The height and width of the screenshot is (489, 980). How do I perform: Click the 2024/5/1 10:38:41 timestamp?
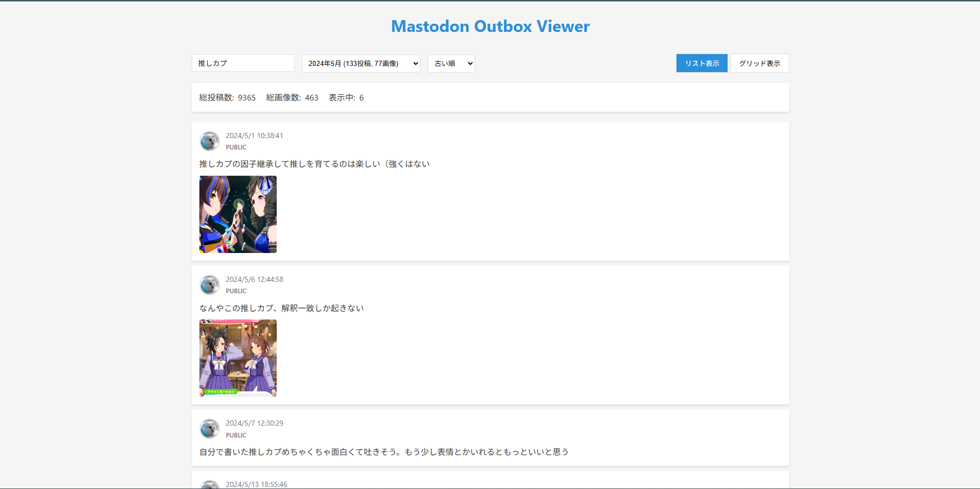255,136
